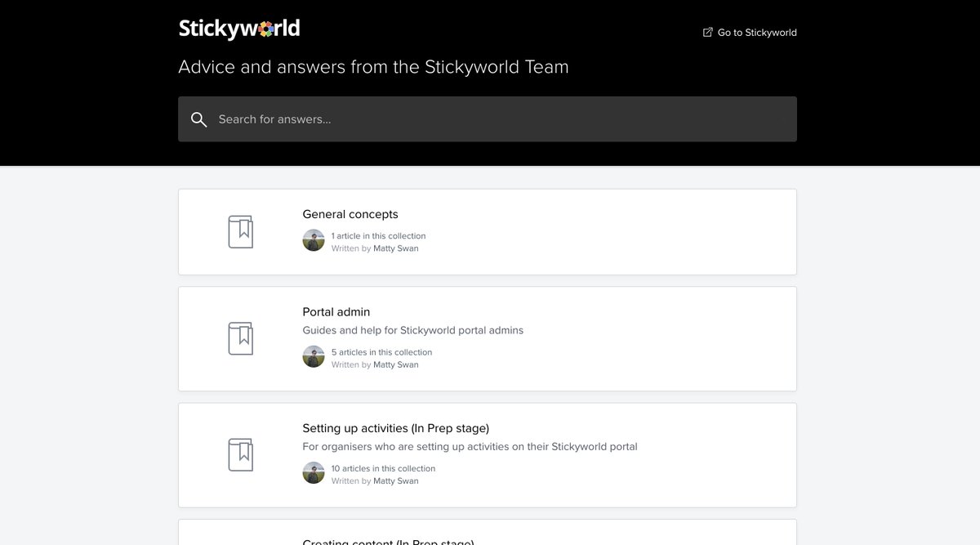Click the bookmark icon for General concepts
The image size is (980, 545).
pos(240,232)
